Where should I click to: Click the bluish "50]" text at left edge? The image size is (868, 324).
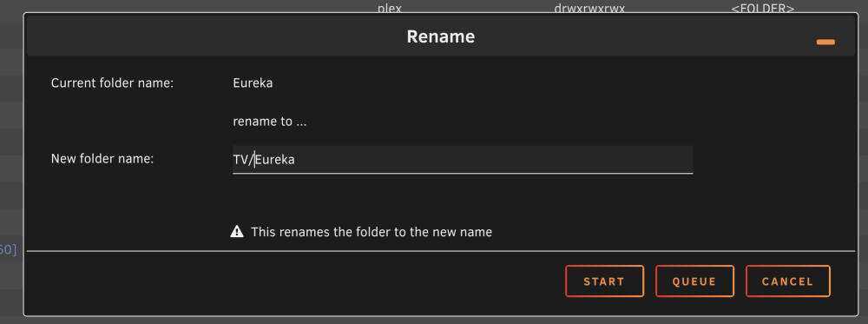pos(8,250)
